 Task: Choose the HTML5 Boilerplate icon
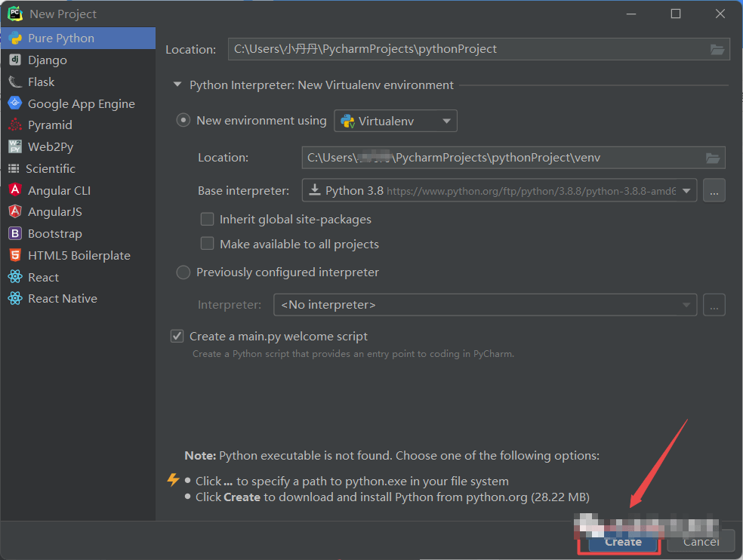[14, 256]
